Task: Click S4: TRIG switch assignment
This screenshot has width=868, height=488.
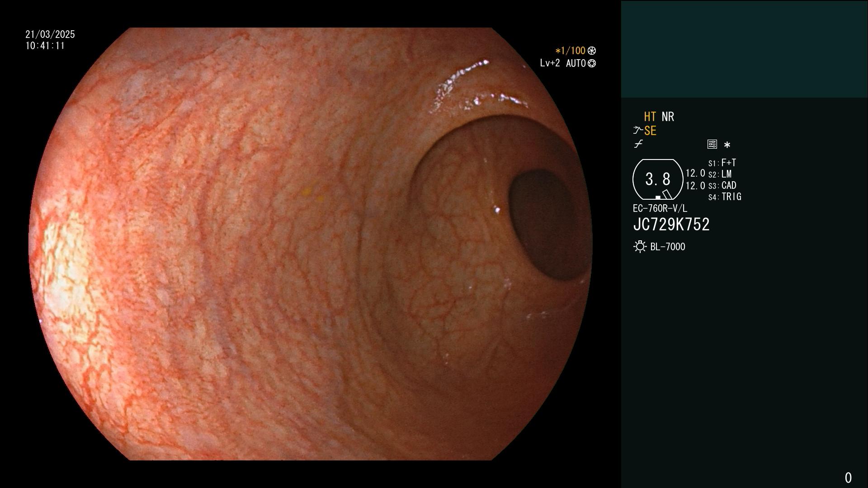Action: pos(725,197)
